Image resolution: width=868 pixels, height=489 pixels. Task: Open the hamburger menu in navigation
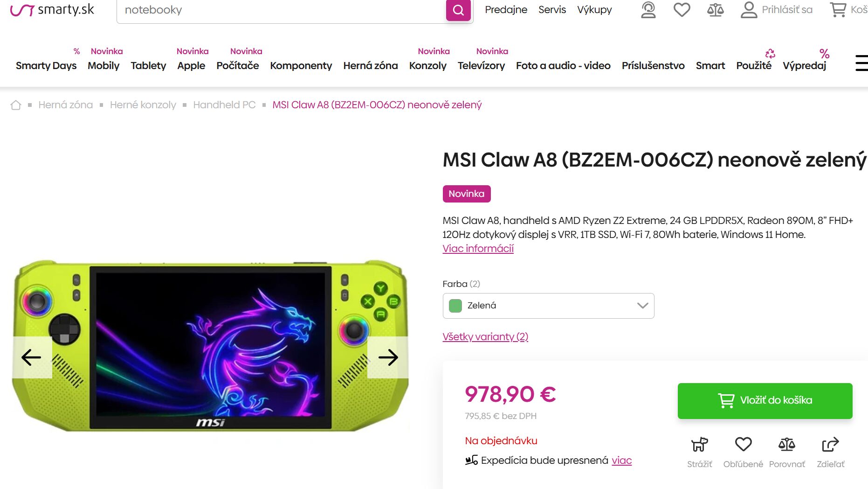pos(861,63)
